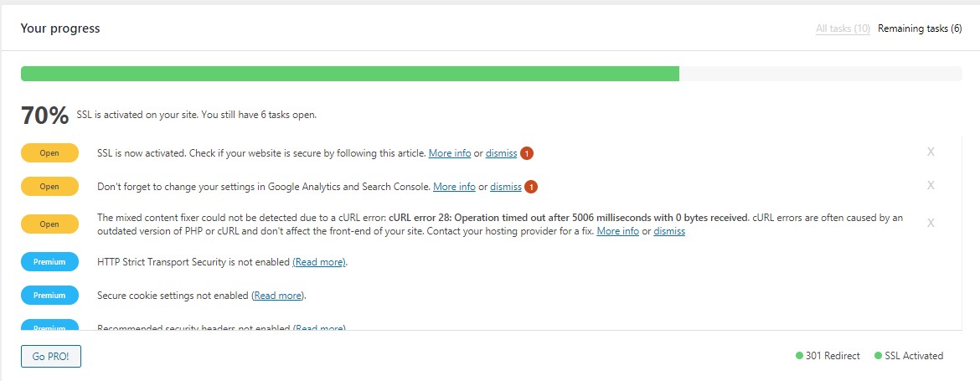Dismiss the Google Analytics reminder via link
Image resolution: width=980 pixels, height=381 pixels.
(x=506, y=187)
